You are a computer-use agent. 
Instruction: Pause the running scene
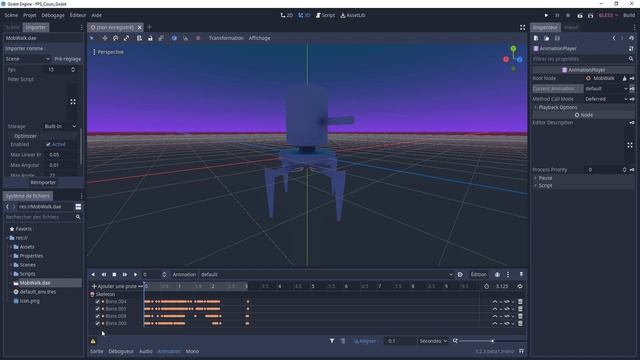(x=557, y=15)
